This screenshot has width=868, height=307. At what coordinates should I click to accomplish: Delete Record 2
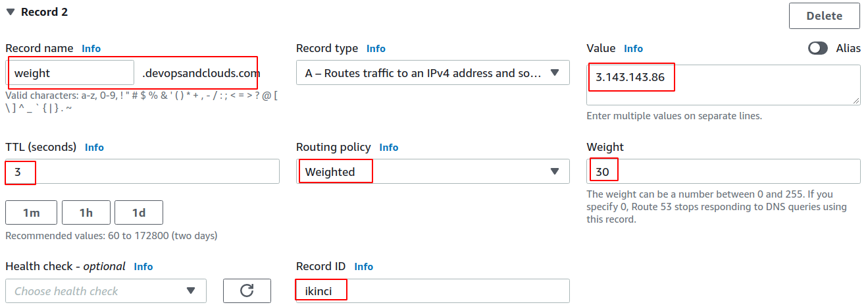pyautogui.click(x=824, y=16)
